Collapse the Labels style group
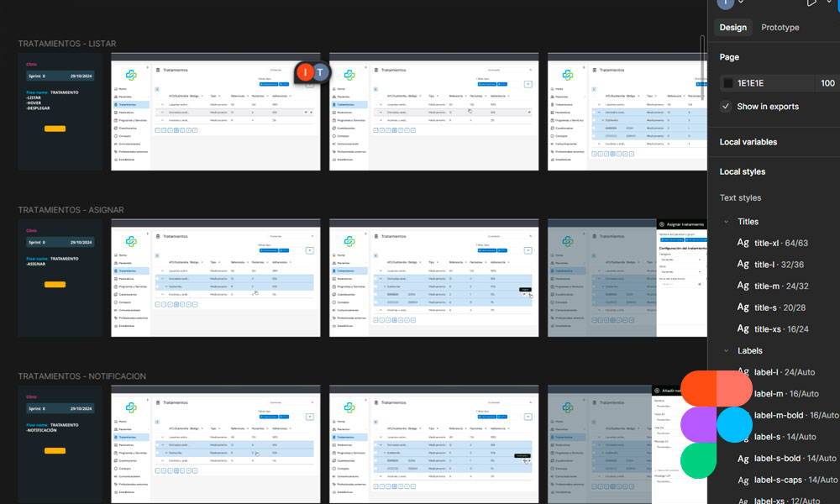The width and height of the screenshot is (840, 504). [727, 351]
